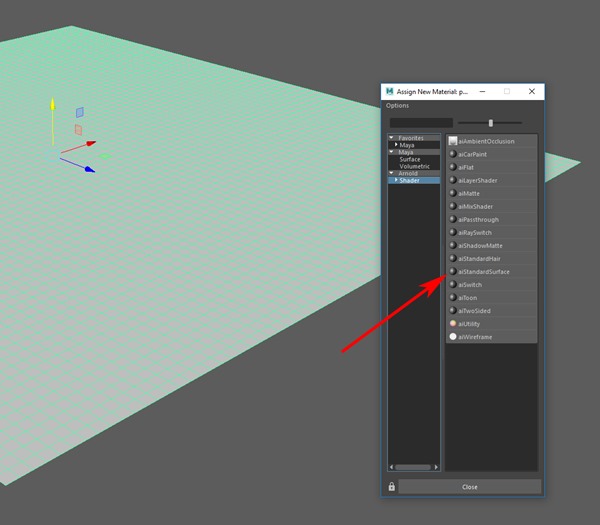This screenshot has height=525, width=600.
Task: Collapse the Arnold category
Action: pos(391,173)
